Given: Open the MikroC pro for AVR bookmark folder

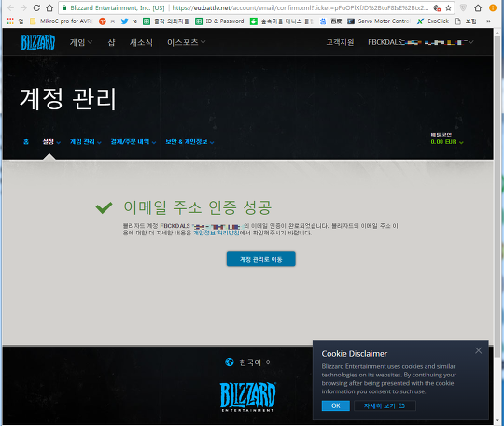Looking at the screenshot, I should click(61, 21).
